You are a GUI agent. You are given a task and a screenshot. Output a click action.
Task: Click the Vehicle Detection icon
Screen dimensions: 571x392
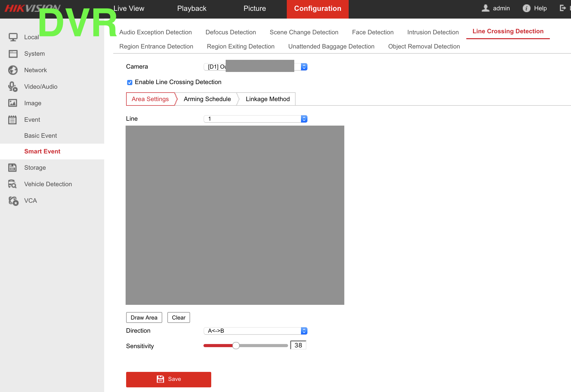tap(12, 184)
